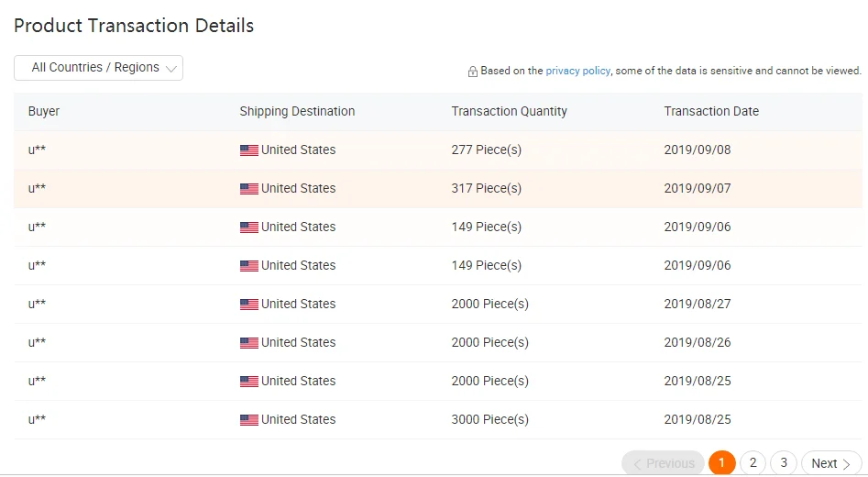Click the chevron arrow on Previous button
Screen dimensions: 868x477
[637, 464]
